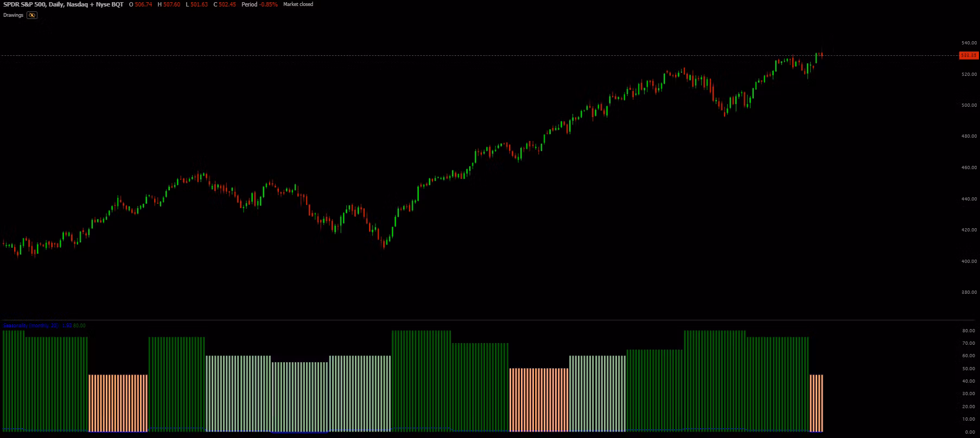Click the Market closed status text
The width and height of the screenshot is (980, 438).
[298, 4]
